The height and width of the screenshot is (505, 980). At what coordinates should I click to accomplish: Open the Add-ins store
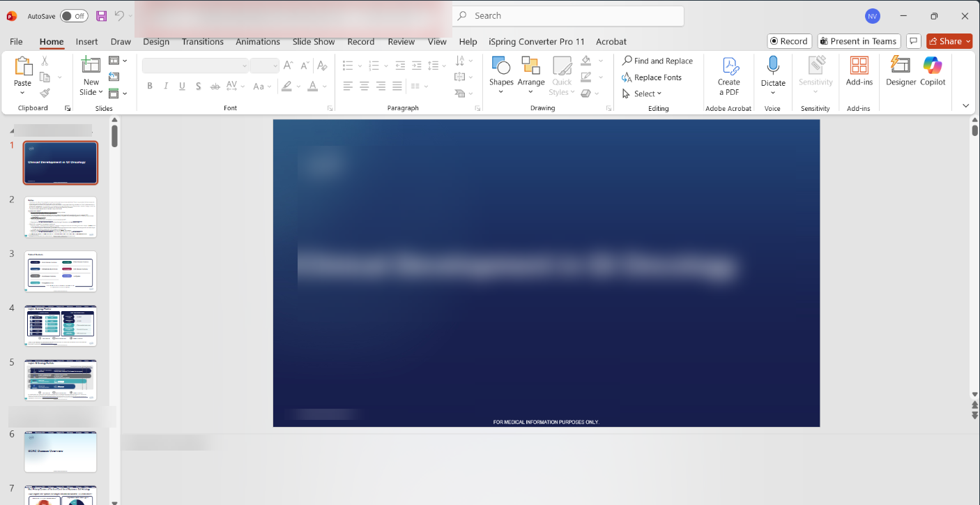point(859,71)
